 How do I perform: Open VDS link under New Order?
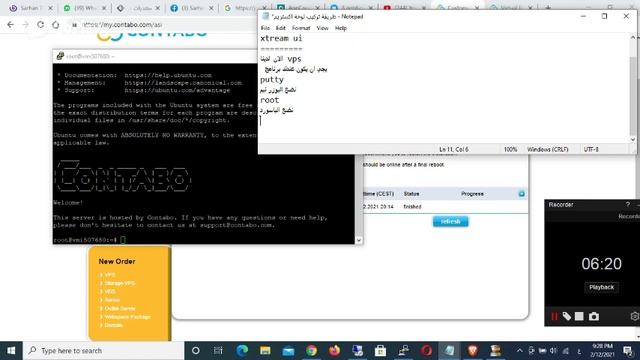(110, 291)
